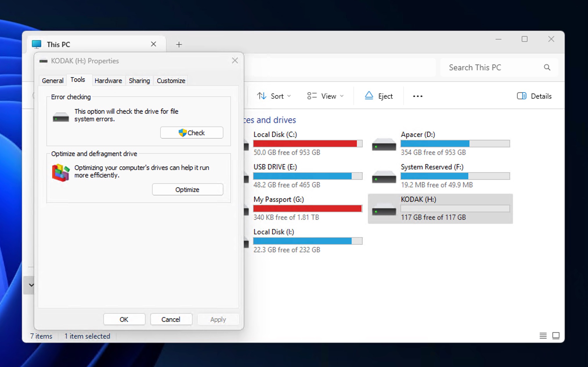
Task: Click the drive icon in Error checking section
Action: [x=61, y=117]
